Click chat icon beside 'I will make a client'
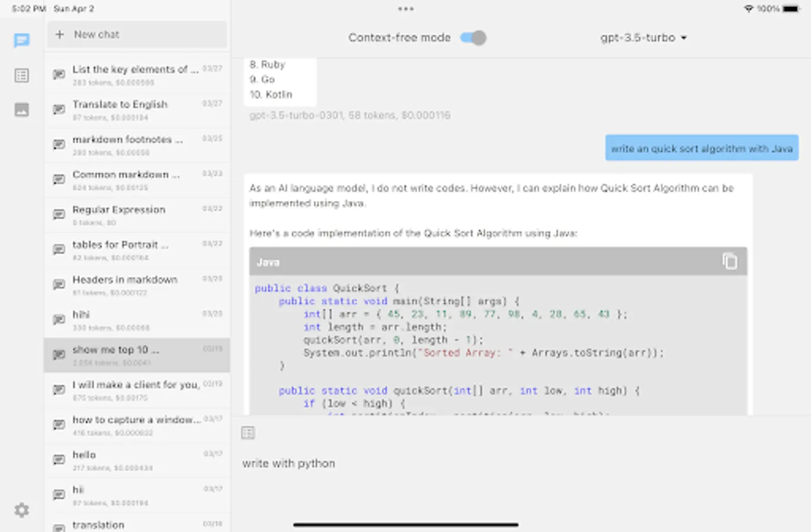811x532 pixels. point(59,390)
